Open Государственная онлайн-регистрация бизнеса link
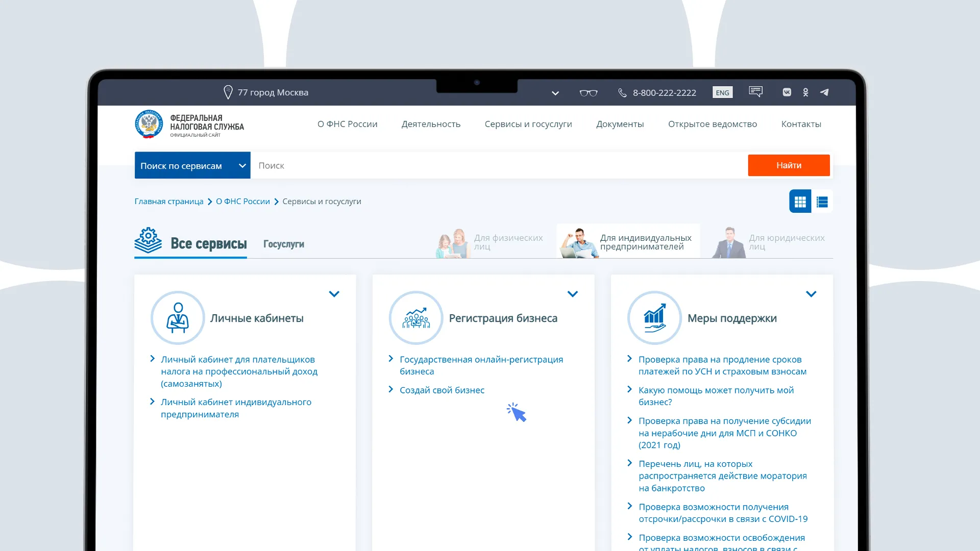980x551 pixels. click(x=481, y=365)
